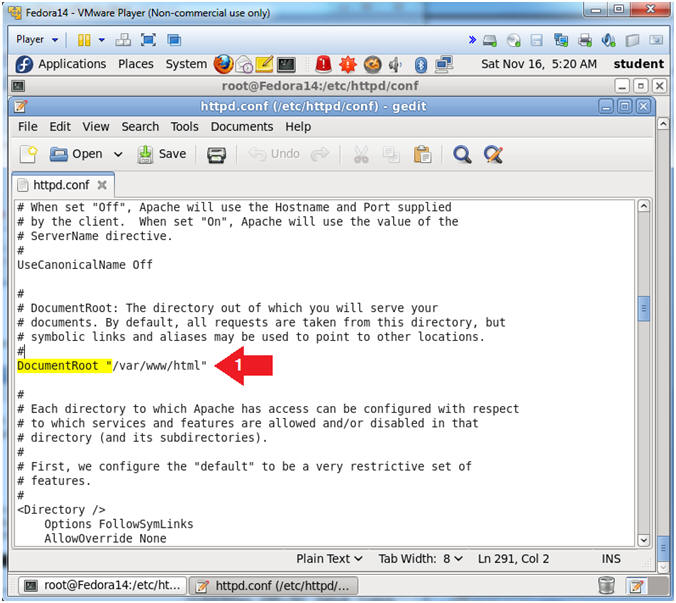The height and width of the screenshot is (603, 676).
Task: Click the DocumentRoot "/var/www/html" line
Action: (x=112, y=366)
